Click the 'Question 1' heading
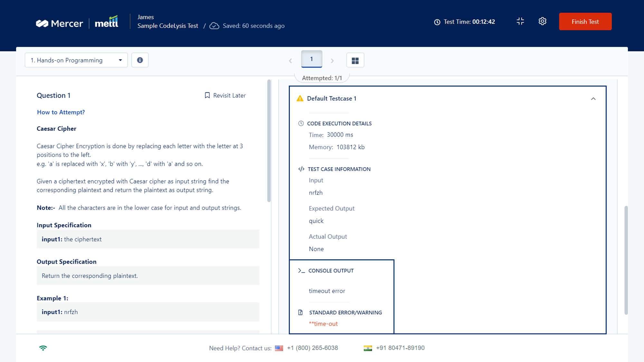Screen dimensions: 644x362 point(53,95)
